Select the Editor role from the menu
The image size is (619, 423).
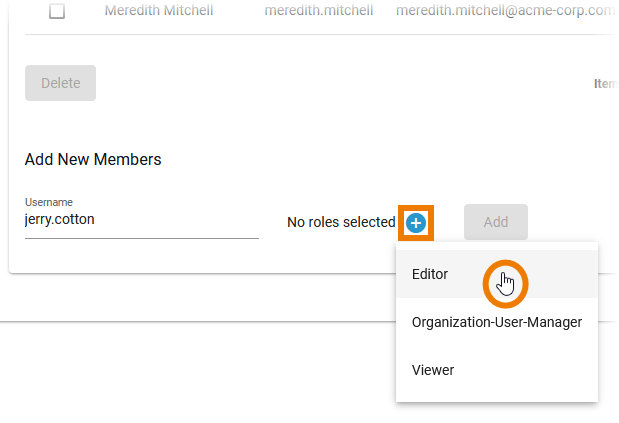click(430, 274)
